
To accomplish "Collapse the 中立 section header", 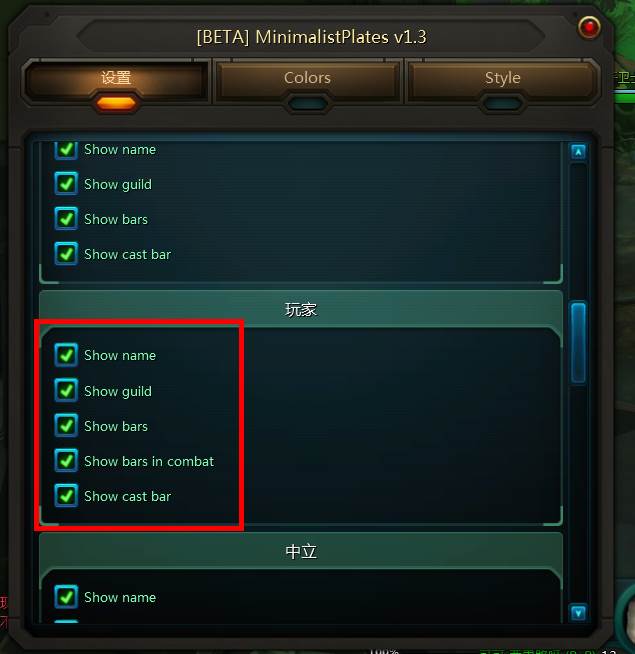I will coord(301,551).
